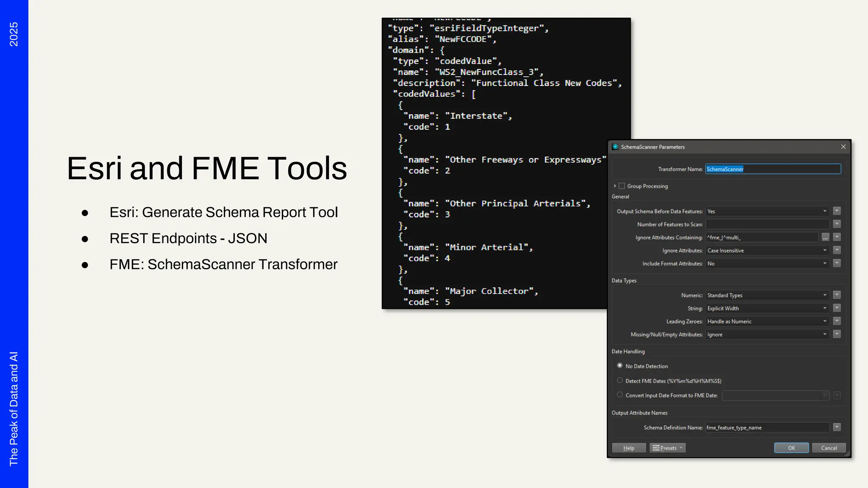
Task: Click "The Peak of Data and AI" sidebar text
Action: 14,409
